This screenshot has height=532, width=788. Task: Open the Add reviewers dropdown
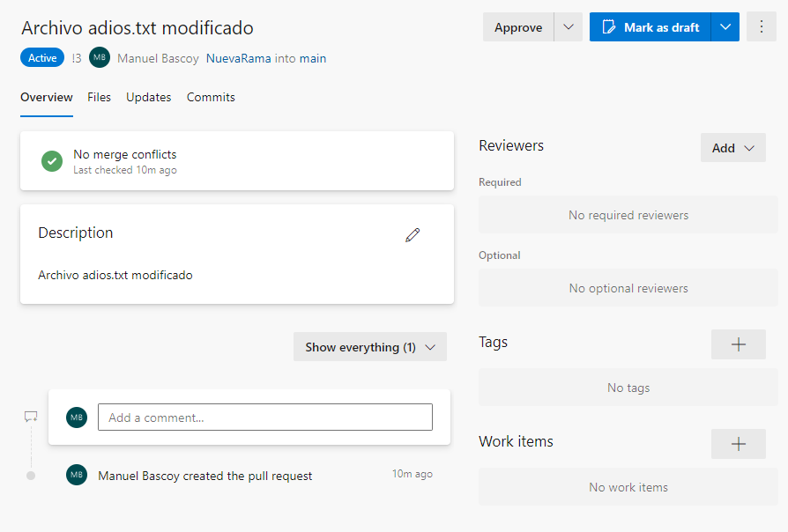[x=732, y=148]
